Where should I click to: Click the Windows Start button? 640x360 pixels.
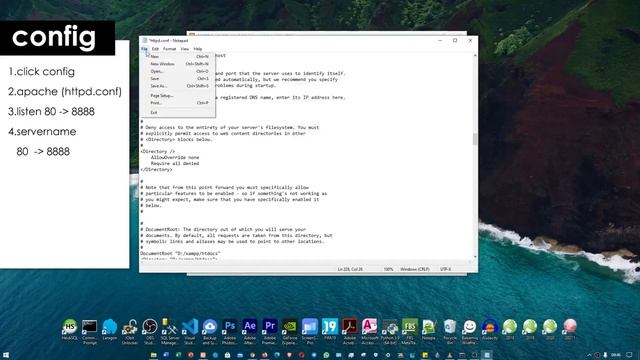click(x=6, y=355)
